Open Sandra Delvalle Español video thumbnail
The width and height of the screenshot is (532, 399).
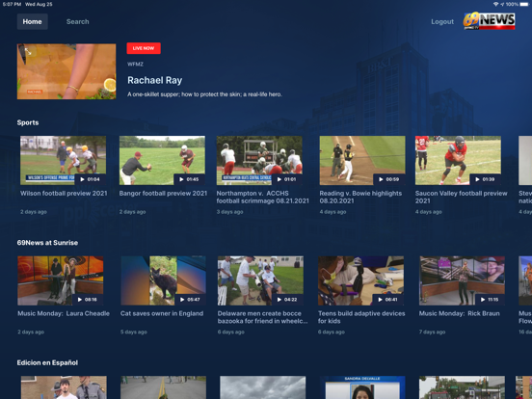362,387
